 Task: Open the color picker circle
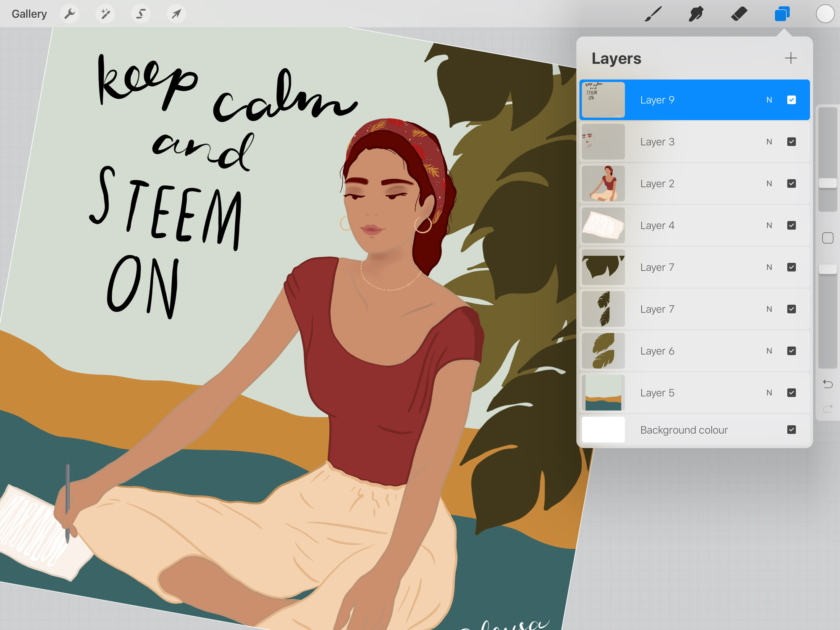coord(825,14)
